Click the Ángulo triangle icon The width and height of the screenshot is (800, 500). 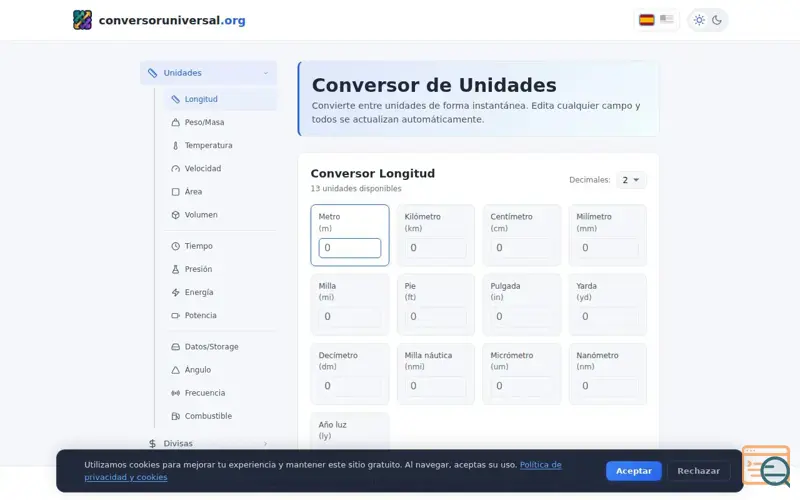pos(176,370)
